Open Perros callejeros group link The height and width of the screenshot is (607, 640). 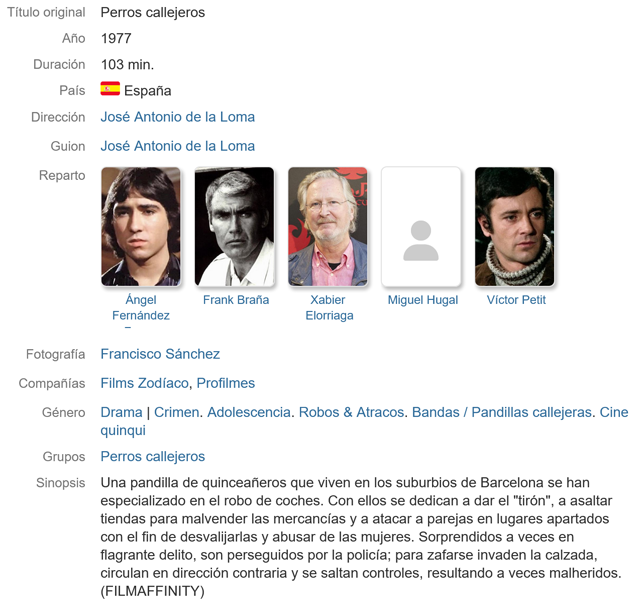tap(152, 457)
